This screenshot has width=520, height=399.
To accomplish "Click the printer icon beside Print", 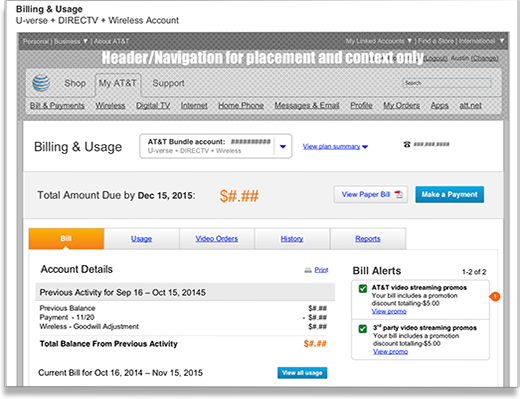I will pyautogui.click(x=308, y=270).
